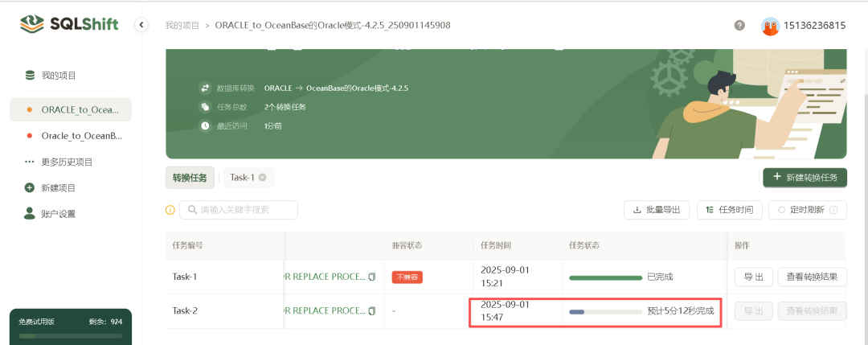
Task: Click the 最近访问 clock icon
Action: pos(205,125)
